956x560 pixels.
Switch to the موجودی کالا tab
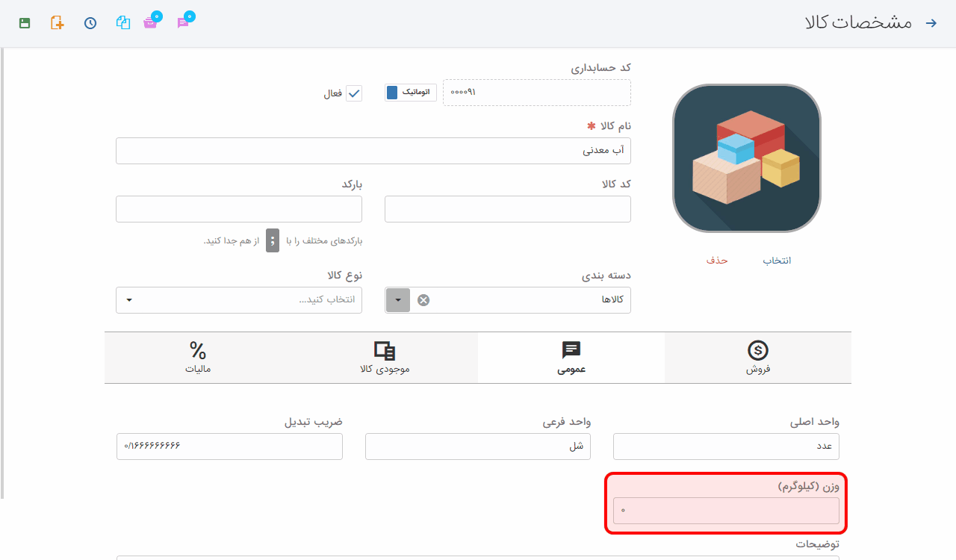pyautogui.click(x=385, y=358)
